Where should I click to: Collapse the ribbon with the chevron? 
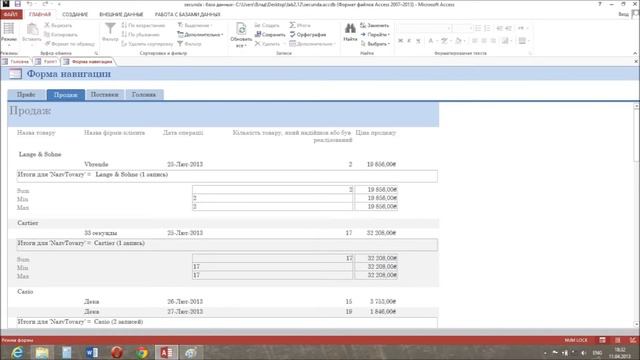[x=635, y=53]
